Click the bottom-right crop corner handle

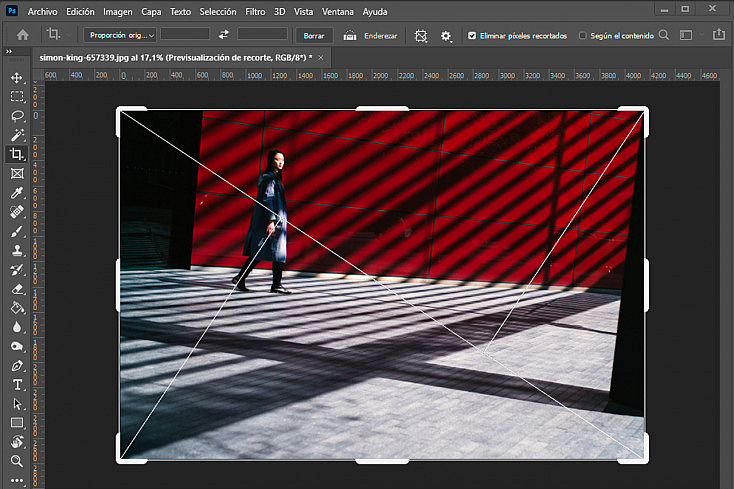(x=644, y=459)
